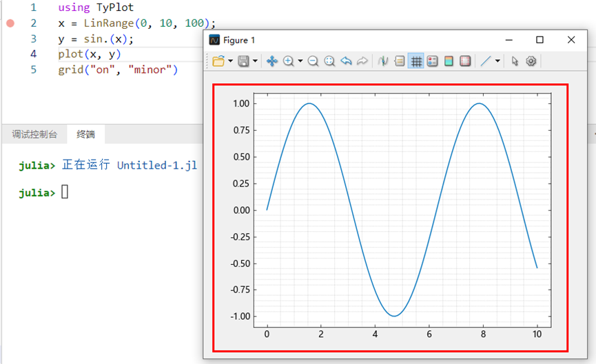This screenshot has width=596, height=364.
Task: Click the x-axis label 6
Action: click(429, 334)
